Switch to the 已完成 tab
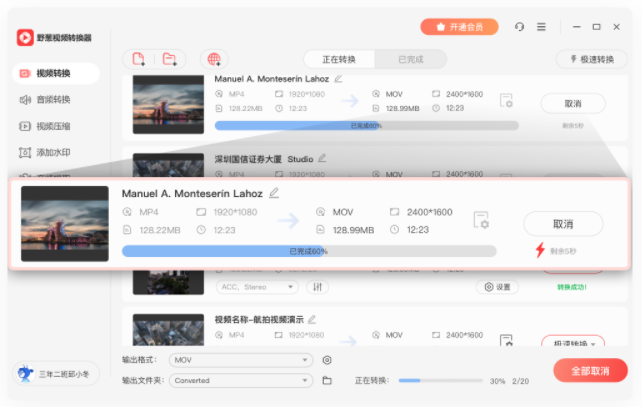Image resolution: width=642 pixels, height=407 pixels. [411, 59]
